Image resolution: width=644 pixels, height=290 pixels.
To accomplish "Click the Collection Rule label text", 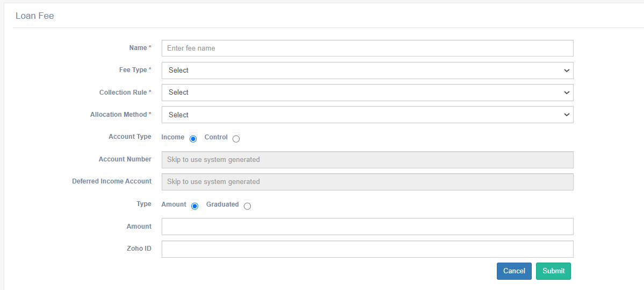I will [x=125, y=93].
